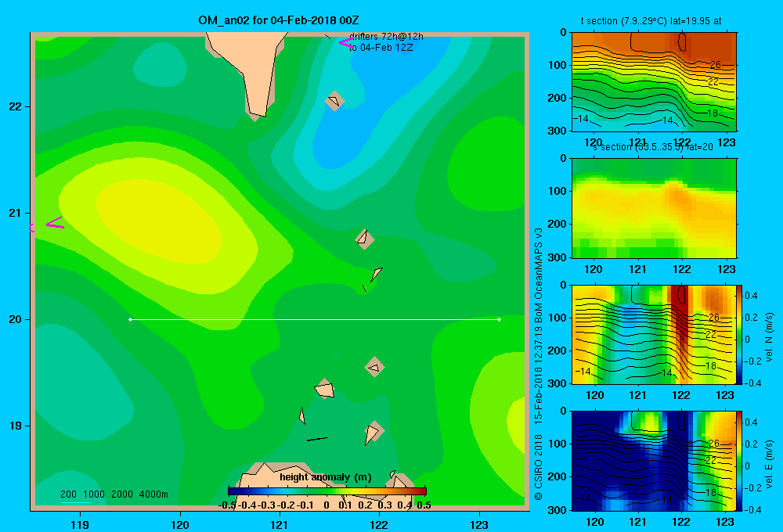The height and width of the screenshot is (532, 783).
Task: Click the main map longitude label 122
Action: pos(379,524)
